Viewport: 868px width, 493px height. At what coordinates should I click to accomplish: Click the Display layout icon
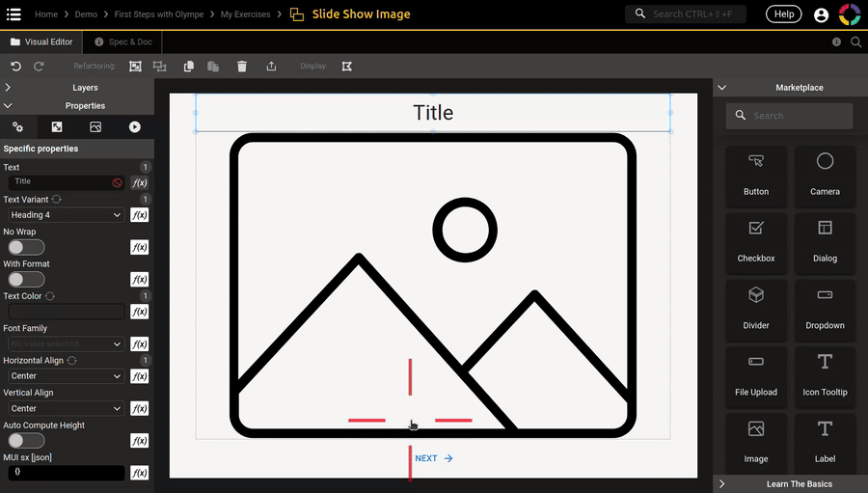346,67
